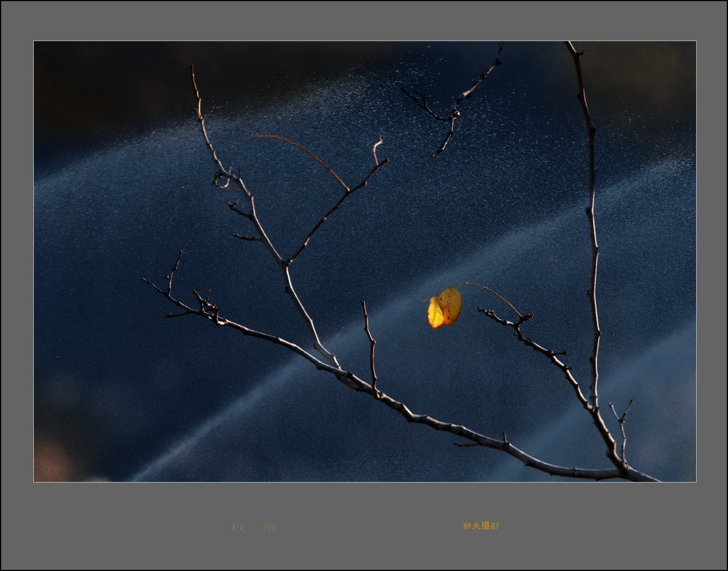The height and width of the screenshot is (571, 728).
Task: Click the photographer credit "耕夫摄影"
Action: [481, 526]
